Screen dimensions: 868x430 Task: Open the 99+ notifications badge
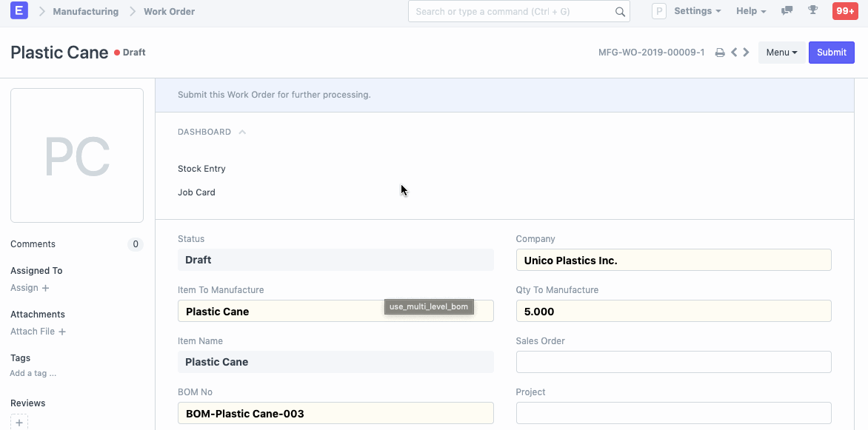point(844,11)
